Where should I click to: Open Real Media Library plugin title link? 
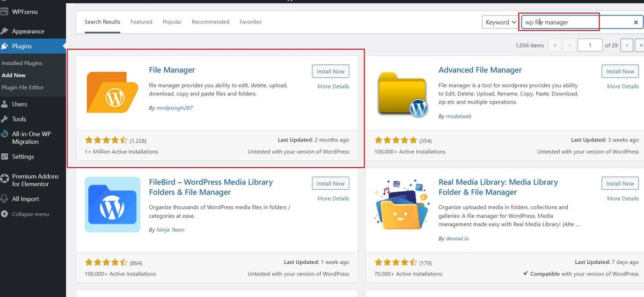coord(498,187)
